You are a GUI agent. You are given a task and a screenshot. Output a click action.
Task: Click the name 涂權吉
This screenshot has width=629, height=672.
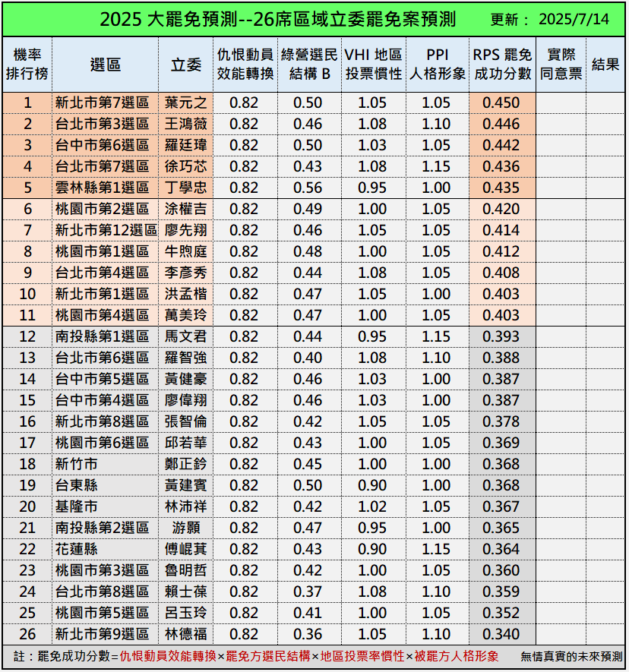click(x=185, y=209)
